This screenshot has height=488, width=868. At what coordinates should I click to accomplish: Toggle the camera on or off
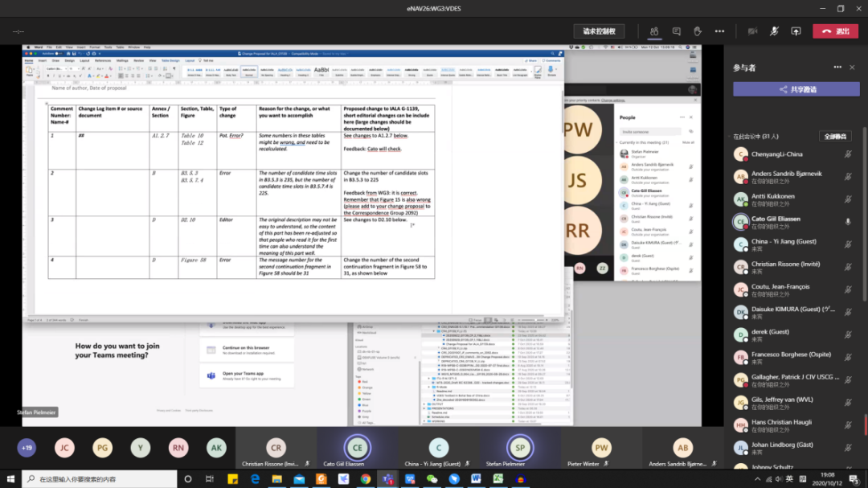pyautogui.click(x=752, y=31)
